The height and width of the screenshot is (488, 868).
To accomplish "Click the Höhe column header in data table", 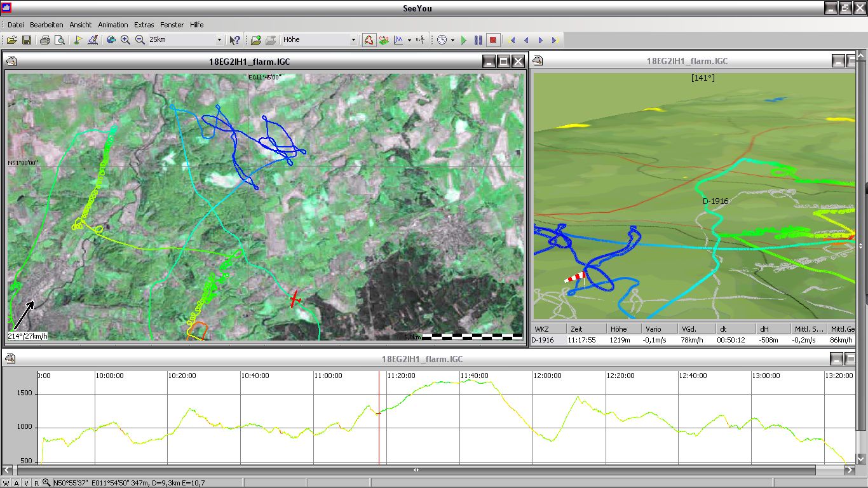I will (x=618, y=329).
